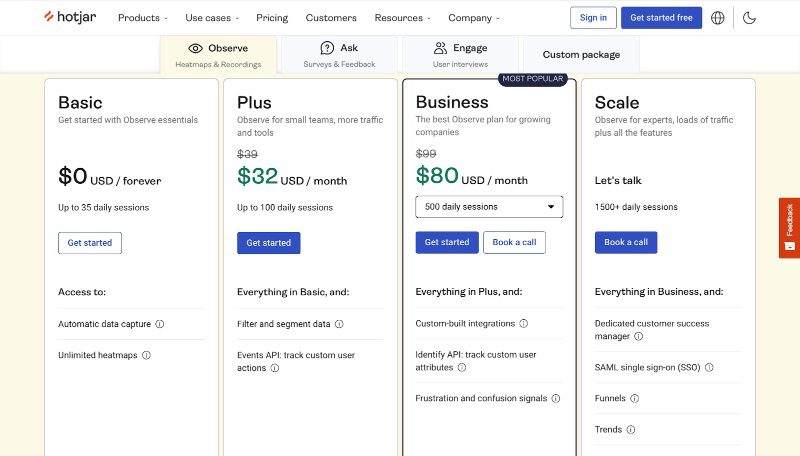Viewport: 800px width, 456px height.
Task: Click the $0 USD / forever price
Action: (110, 176)
